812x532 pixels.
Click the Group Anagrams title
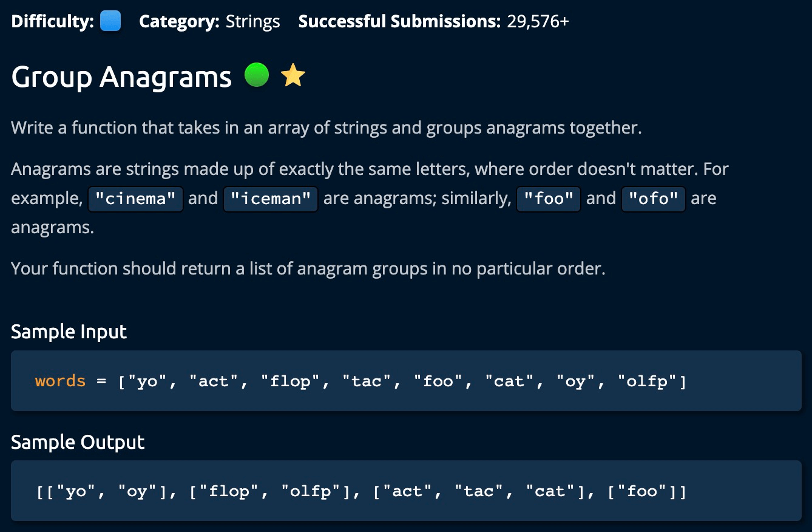pos(121,77)
